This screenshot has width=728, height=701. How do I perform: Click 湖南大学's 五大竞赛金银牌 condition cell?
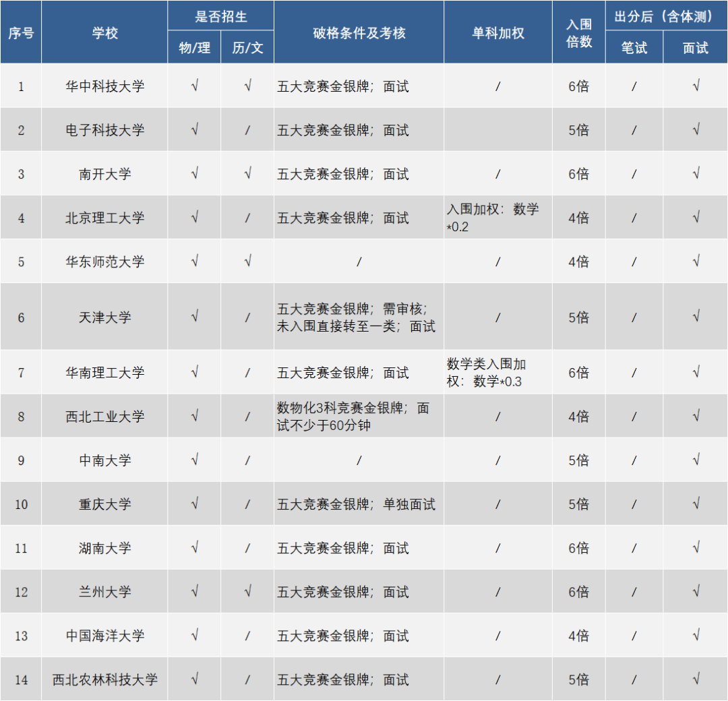359,548
